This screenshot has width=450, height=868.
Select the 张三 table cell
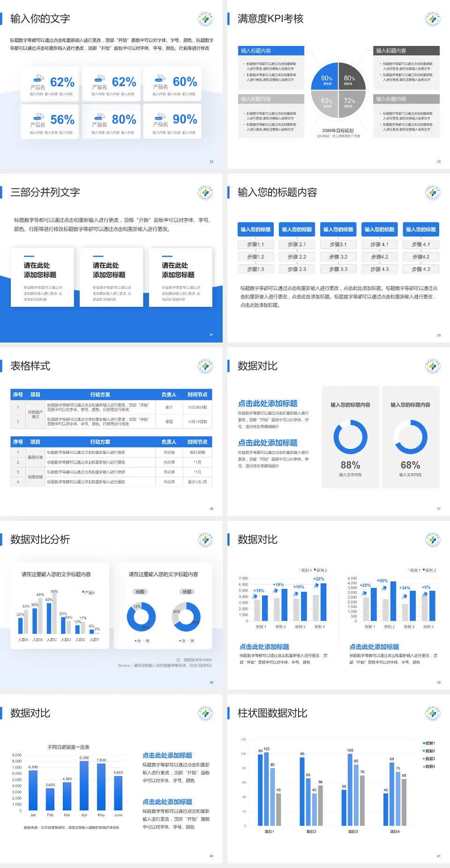(x=169, y=407)
